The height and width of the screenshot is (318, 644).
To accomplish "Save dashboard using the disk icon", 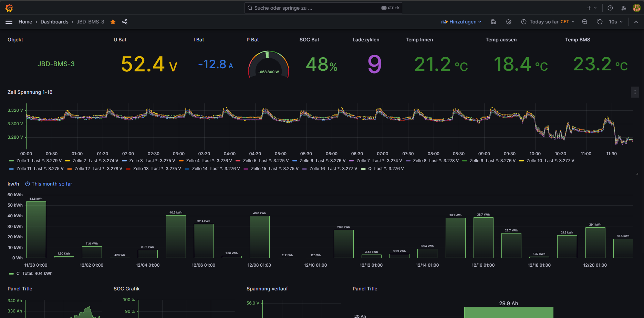I will click(x=494, y=22).
